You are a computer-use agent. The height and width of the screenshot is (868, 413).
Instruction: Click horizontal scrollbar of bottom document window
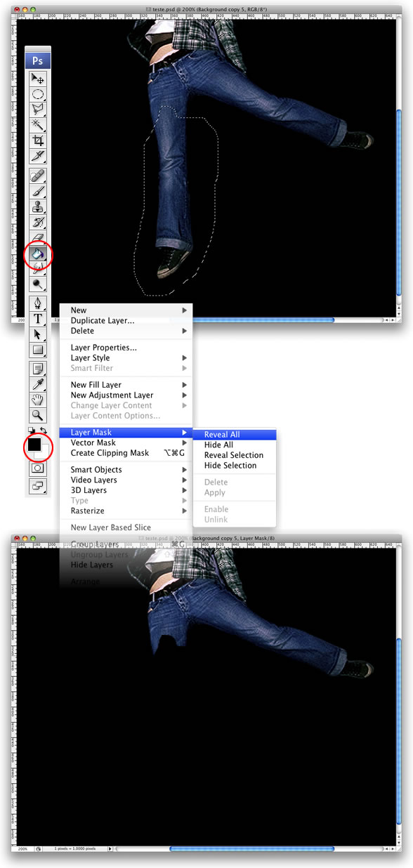pos(251,849)
